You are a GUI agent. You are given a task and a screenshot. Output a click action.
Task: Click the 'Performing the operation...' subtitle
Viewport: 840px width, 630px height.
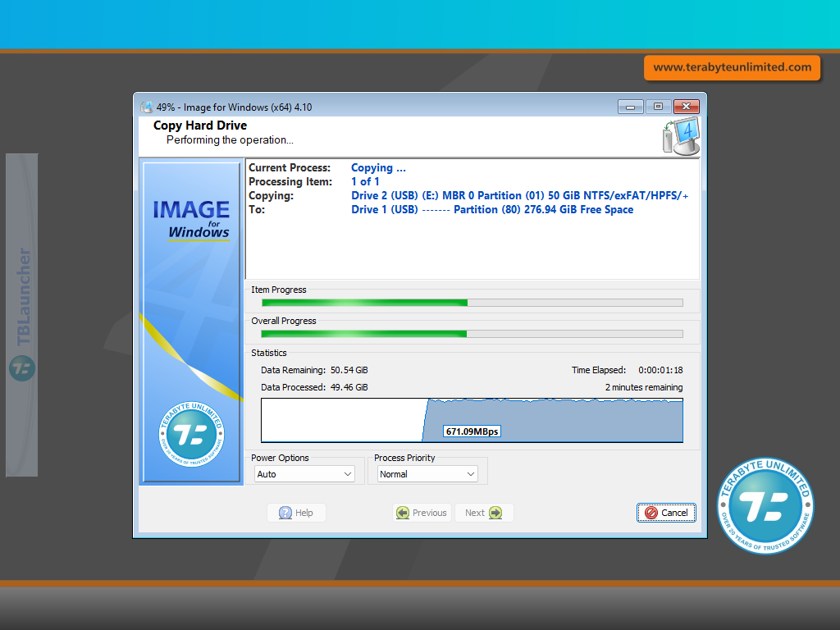[230, 139]
